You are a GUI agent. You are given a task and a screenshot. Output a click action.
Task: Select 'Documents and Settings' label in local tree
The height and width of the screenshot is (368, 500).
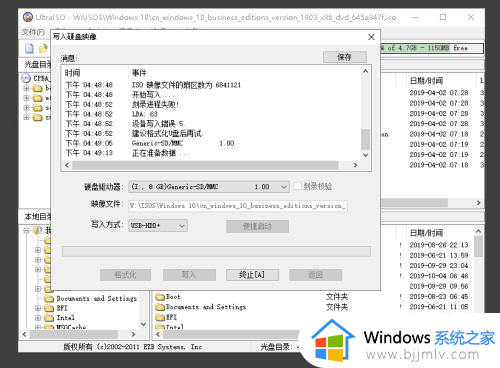[97, 298]
